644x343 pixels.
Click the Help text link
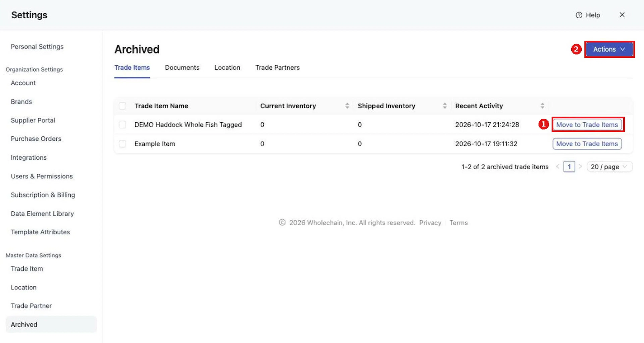[x=593, y=15]
